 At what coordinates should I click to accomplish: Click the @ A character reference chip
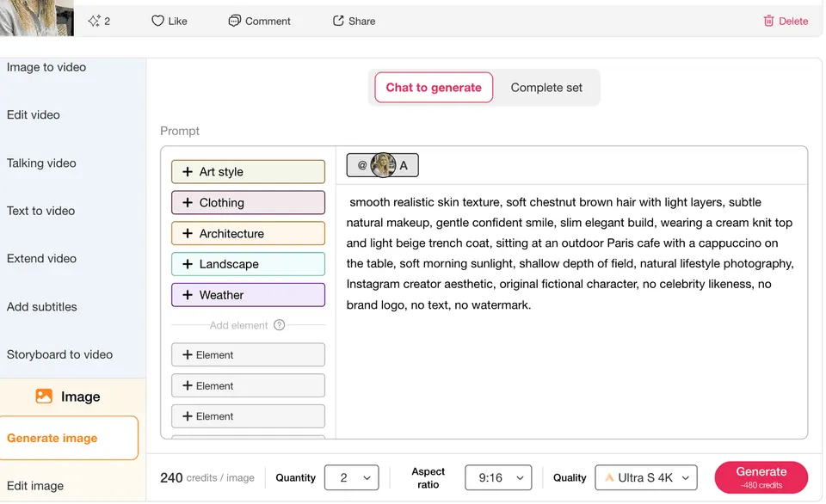382,165
